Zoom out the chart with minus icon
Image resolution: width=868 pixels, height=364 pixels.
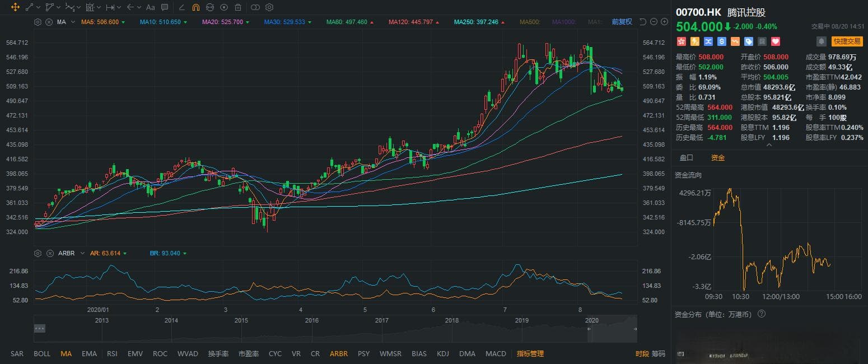coord(654,22)
